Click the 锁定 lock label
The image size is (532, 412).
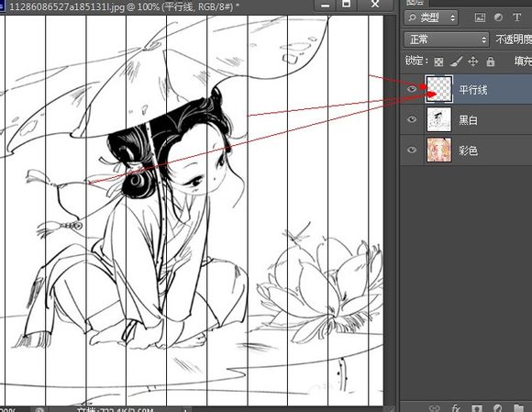(x=416, y=61)
